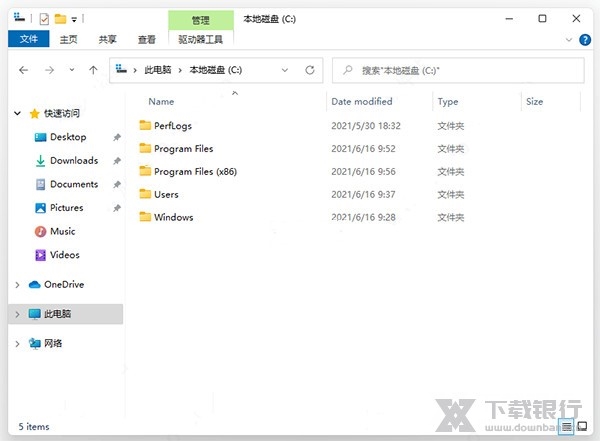Screen dimensions: 600x441
Task: Collapse the 快速访问 tree node
Action: tap(17, 113)
